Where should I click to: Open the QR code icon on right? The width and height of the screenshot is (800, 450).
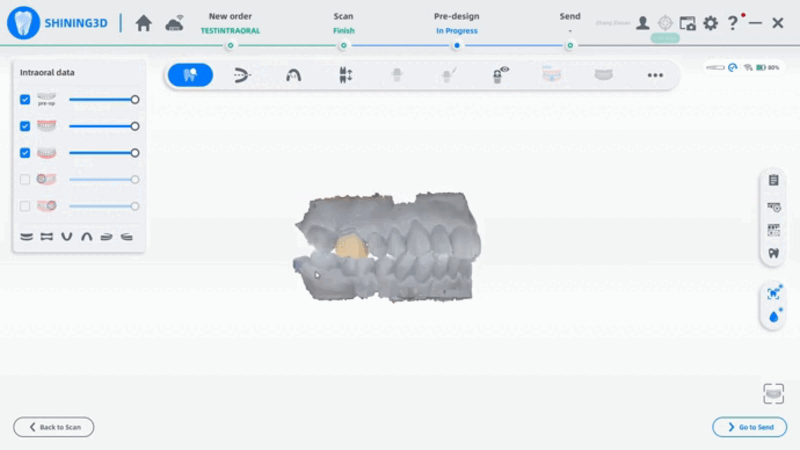[x=773, y=230]
